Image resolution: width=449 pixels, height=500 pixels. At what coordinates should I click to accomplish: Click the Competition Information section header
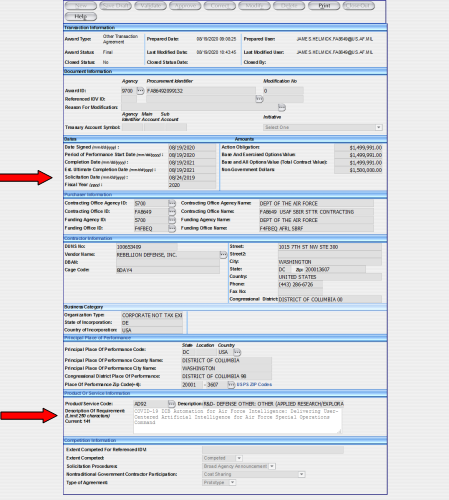tap(225, 440)
